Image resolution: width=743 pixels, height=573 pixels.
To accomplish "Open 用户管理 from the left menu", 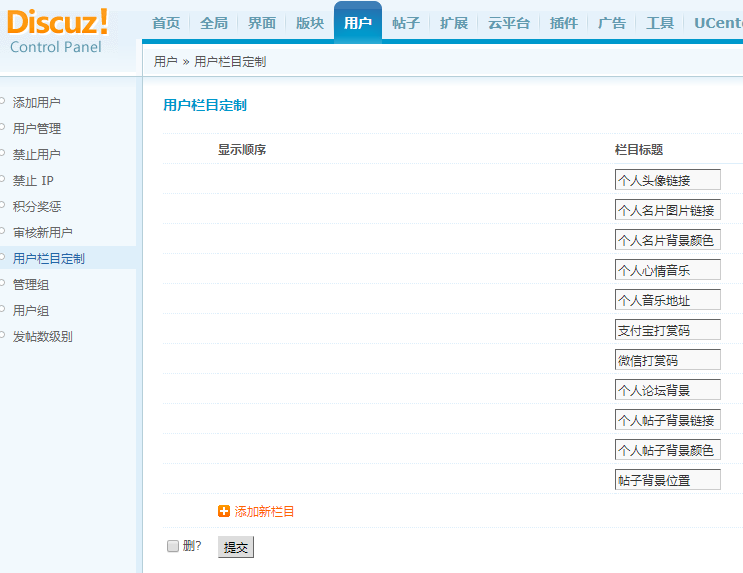I will 37,128.
